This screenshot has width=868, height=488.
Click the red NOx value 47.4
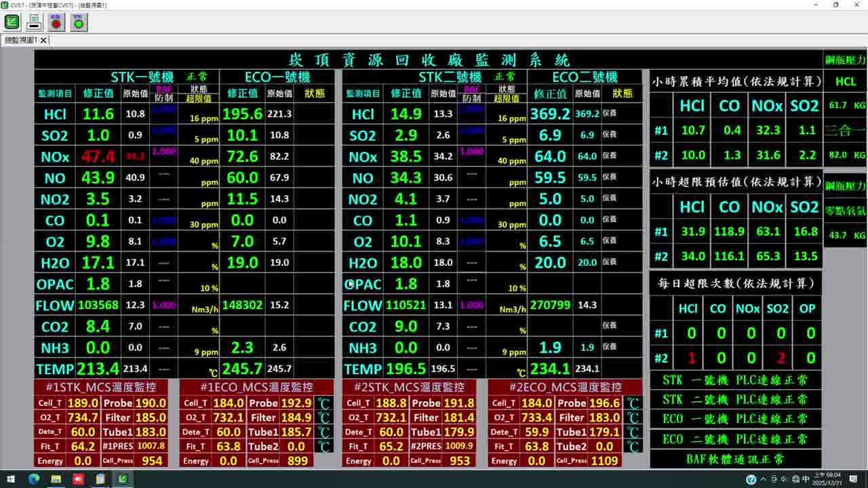98,157
